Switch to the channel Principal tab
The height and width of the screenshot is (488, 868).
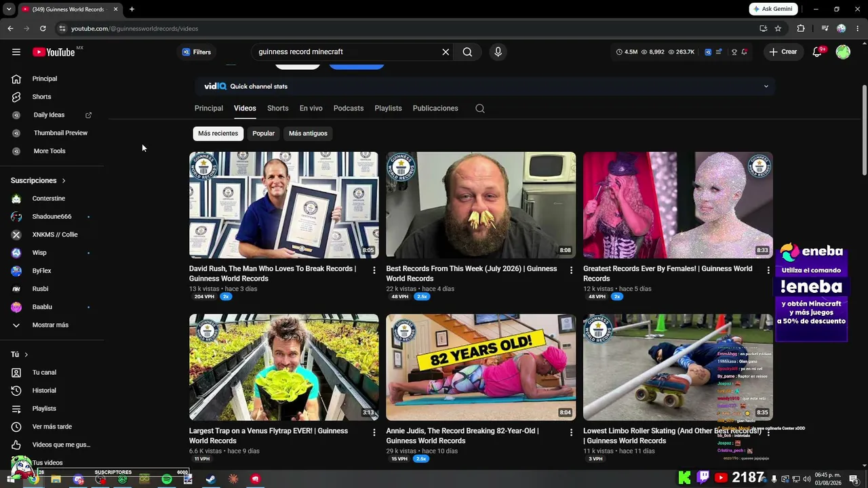209,108
